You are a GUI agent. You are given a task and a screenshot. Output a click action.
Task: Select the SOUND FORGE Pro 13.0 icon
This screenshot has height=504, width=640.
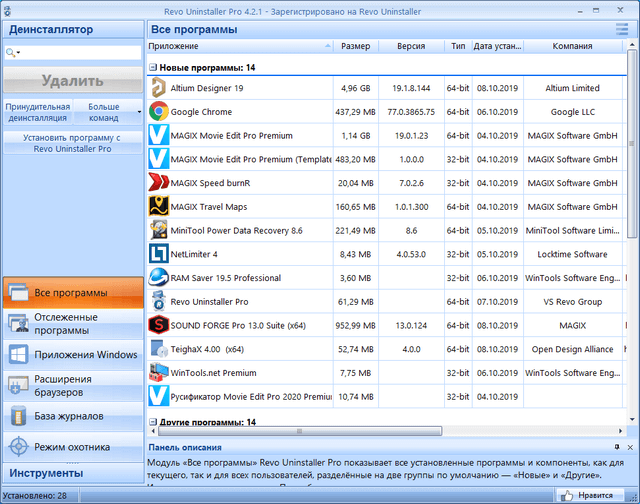(158, 325)
